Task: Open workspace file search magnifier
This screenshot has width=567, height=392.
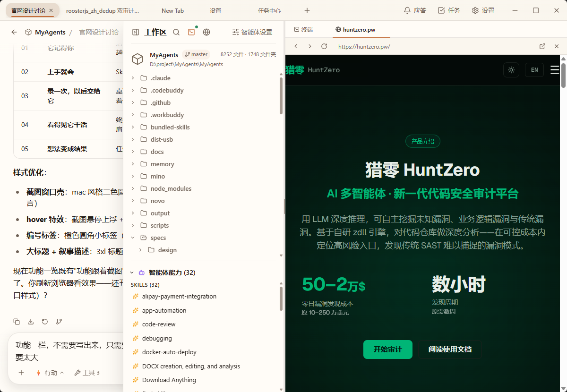Action: pos(176,32)
